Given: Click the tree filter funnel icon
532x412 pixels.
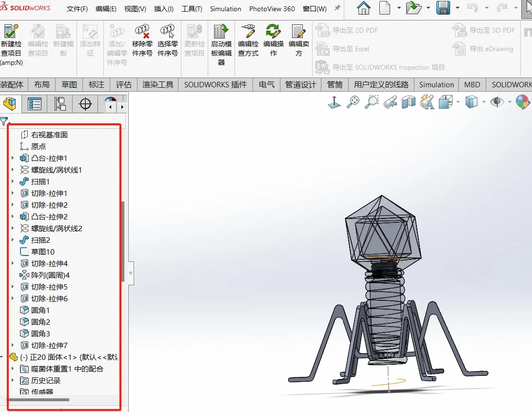Looking at the screenshot, I should (4, 121).
